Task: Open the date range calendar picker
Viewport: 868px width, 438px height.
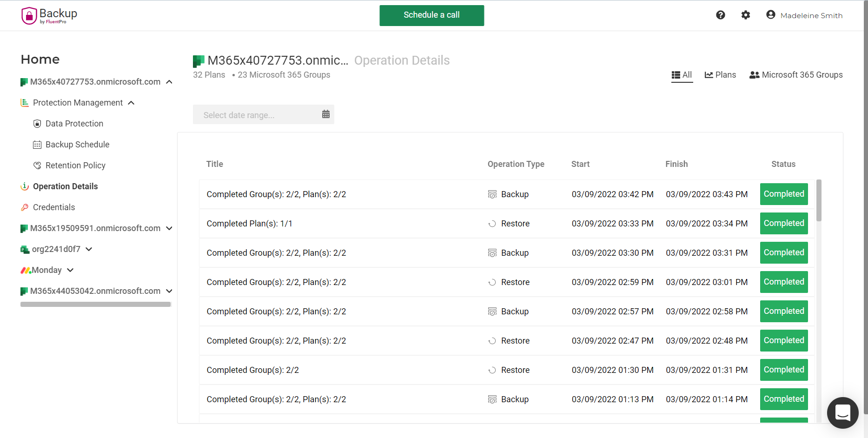Action: click(325, 114)
